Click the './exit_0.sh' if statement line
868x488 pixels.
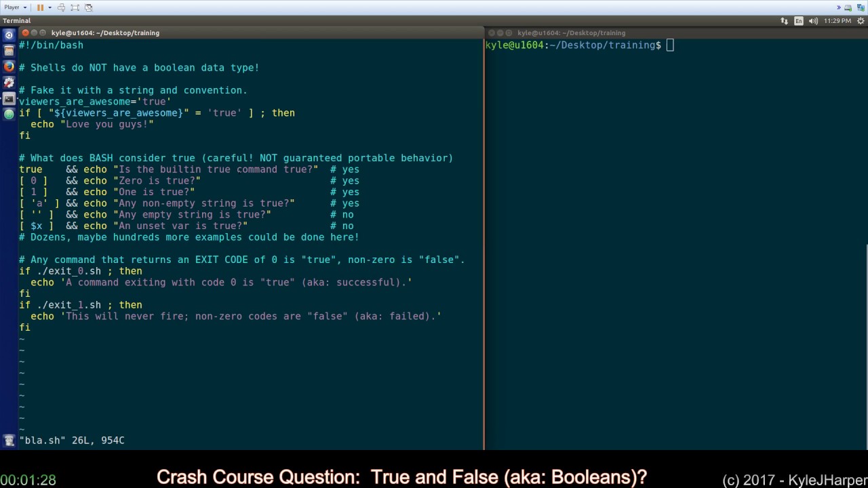point(81,271)
